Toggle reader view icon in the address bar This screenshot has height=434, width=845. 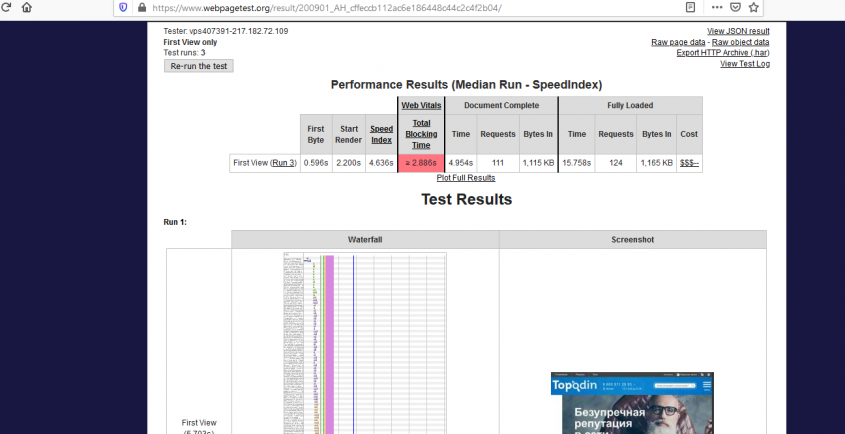[690, 6]
